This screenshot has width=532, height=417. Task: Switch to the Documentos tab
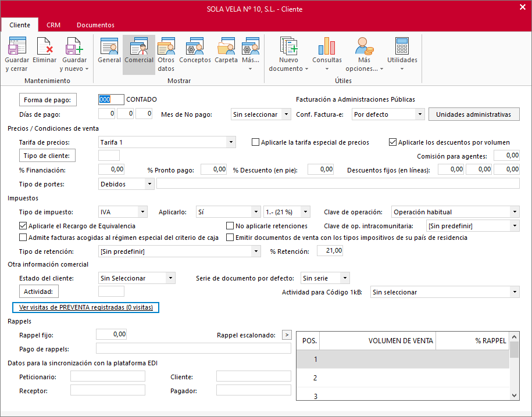[95, 25]
